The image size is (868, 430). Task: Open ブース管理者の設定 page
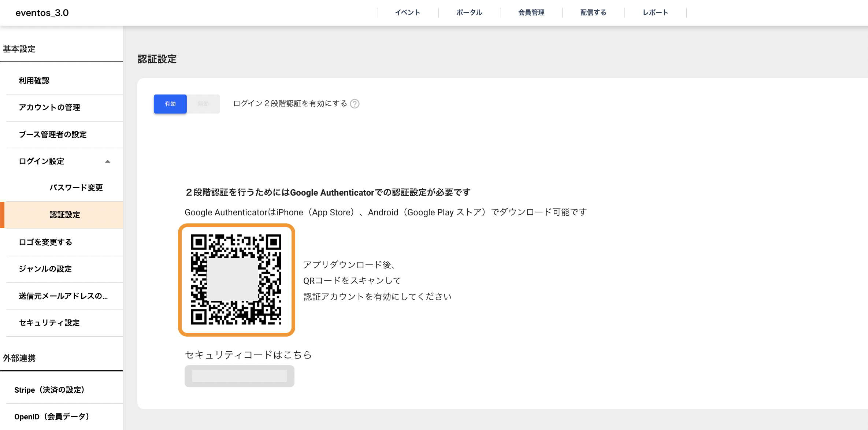(52, 134)
